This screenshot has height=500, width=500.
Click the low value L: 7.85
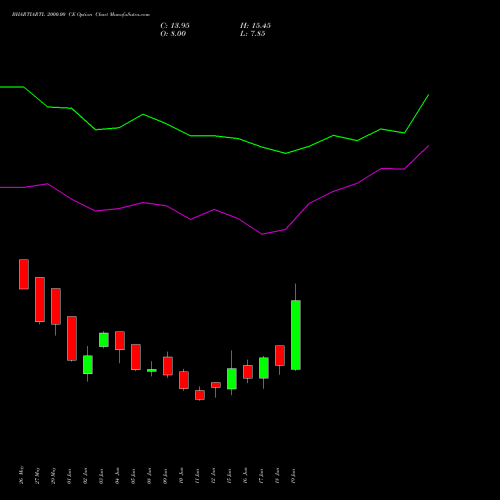click(253, 34)
